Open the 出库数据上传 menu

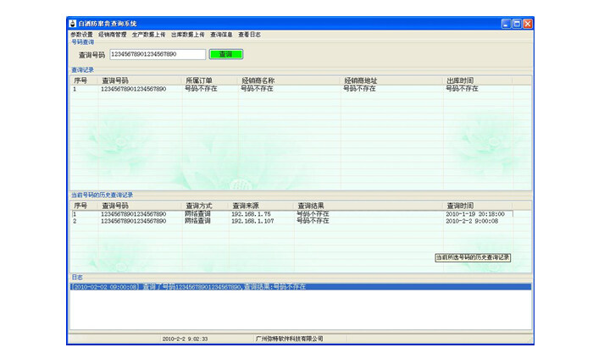click(x=187, y=35)
